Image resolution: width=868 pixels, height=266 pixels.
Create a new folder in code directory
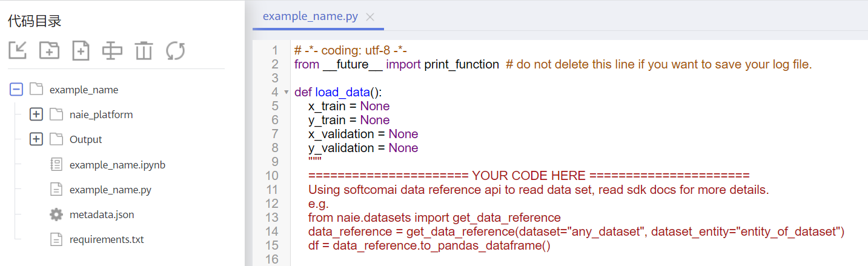coord(49,50)
